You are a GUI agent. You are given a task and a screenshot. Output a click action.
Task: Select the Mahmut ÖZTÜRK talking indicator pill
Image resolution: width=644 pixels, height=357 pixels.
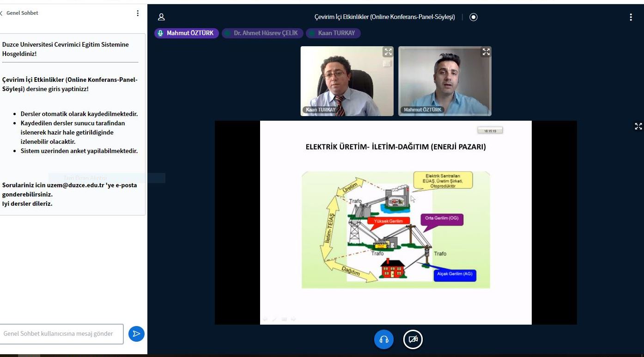point(186,33)
